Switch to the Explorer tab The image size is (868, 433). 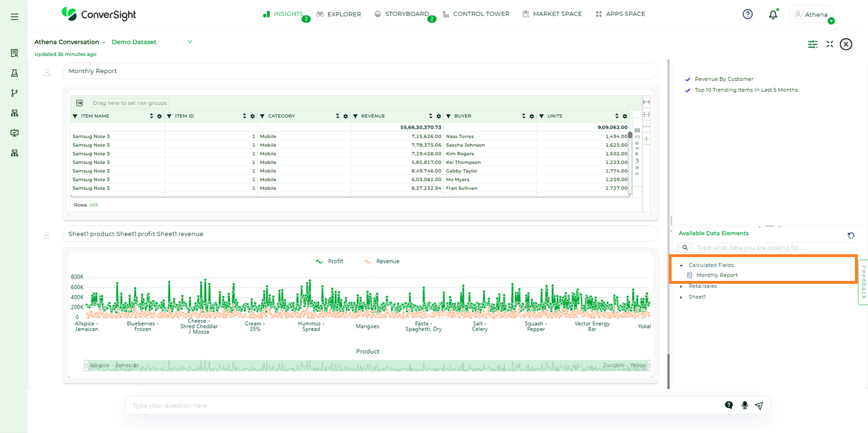(339, 14)
